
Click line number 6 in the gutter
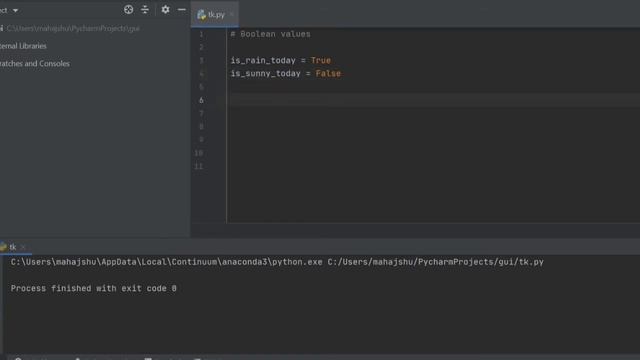coord(201,100)
